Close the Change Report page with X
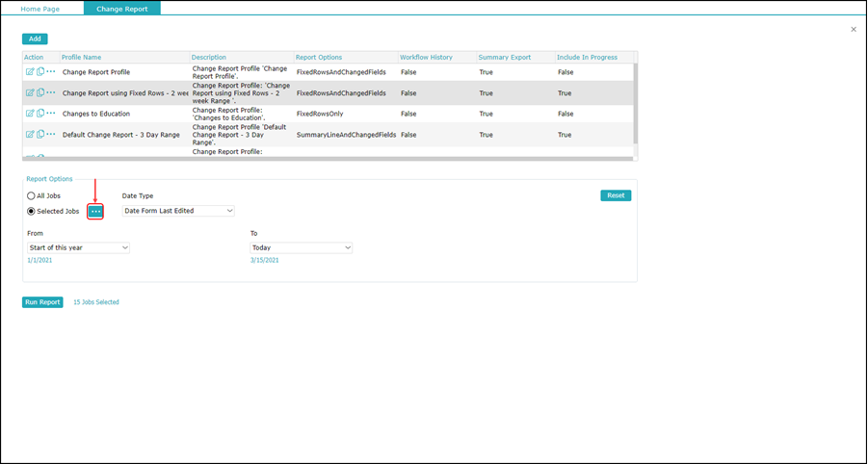 [x=853, y=29]
